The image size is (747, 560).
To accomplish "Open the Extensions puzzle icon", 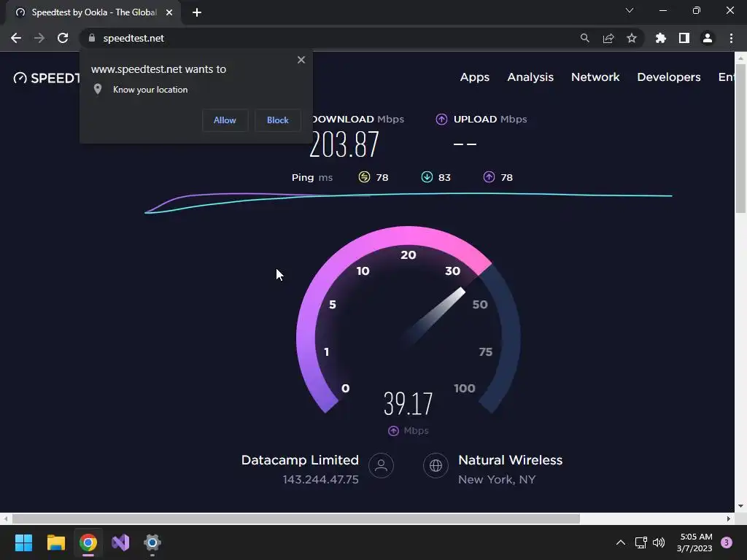I will coord(661,38).
